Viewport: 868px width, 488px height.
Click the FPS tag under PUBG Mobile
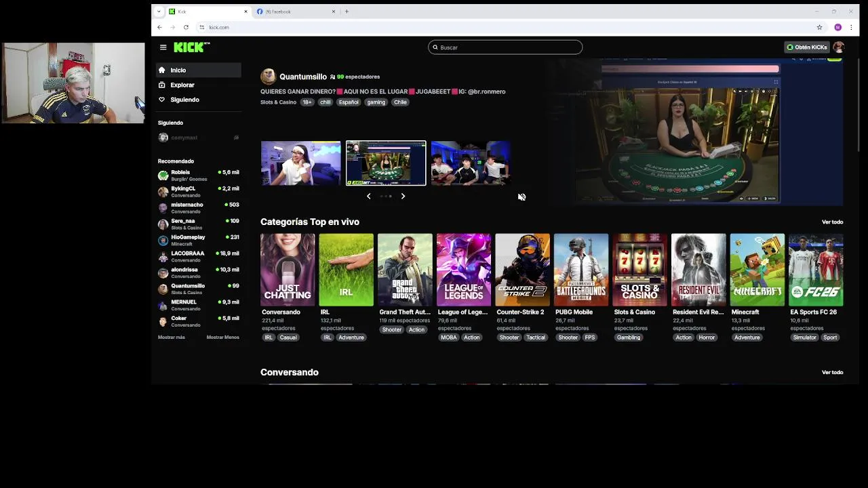[x=590, y=338]
